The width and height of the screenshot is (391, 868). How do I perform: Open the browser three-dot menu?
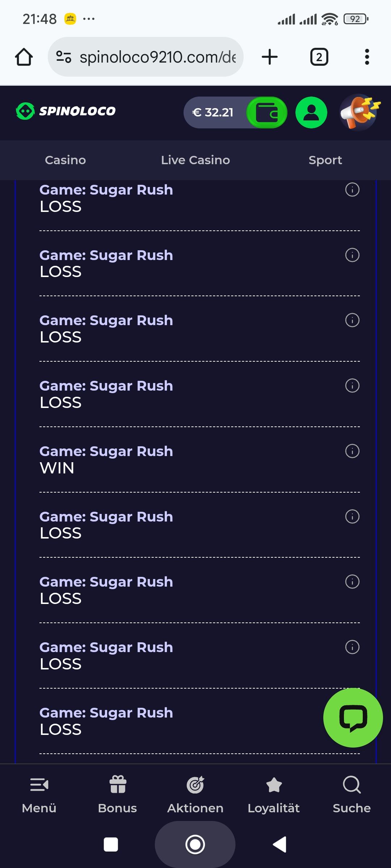[367, 57]
